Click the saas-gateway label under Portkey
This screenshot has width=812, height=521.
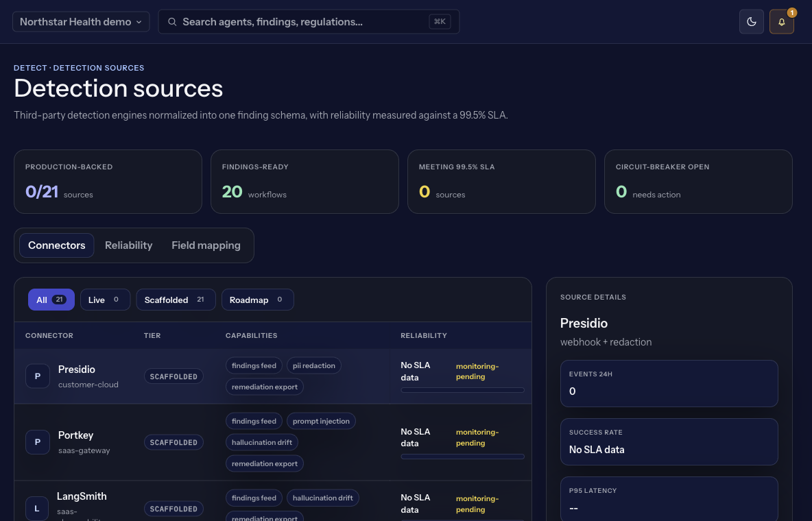click(x=84, y=450)
